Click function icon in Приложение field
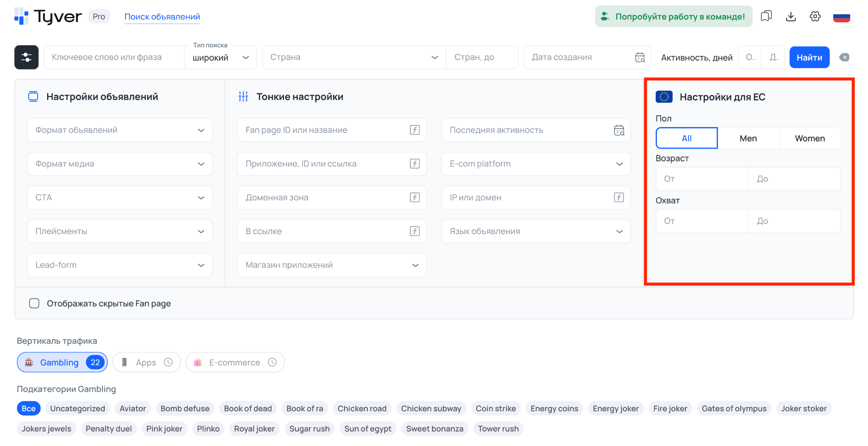Image resolution: width=868 pixels, height=446 pixels. (415, 164)
